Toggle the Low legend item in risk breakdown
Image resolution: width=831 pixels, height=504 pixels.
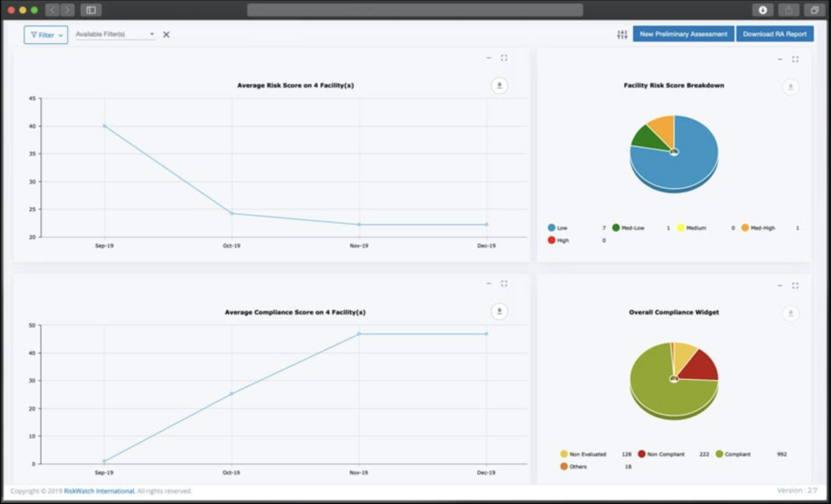562,228
